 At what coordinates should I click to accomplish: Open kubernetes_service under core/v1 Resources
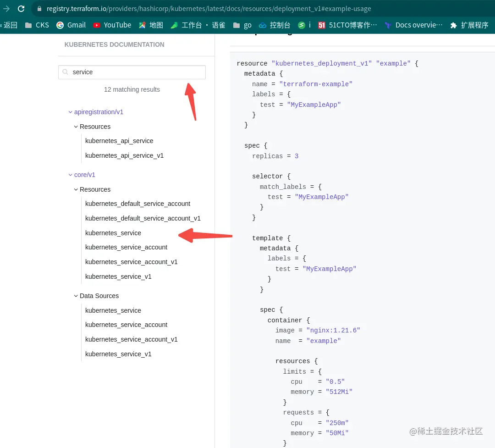[x=113, y=233]
